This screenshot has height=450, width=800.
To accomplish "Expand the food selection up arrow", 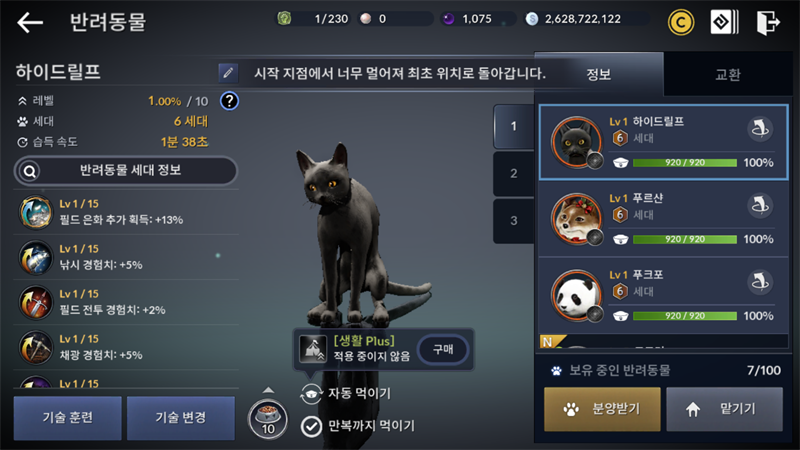I will coord(268,390).
